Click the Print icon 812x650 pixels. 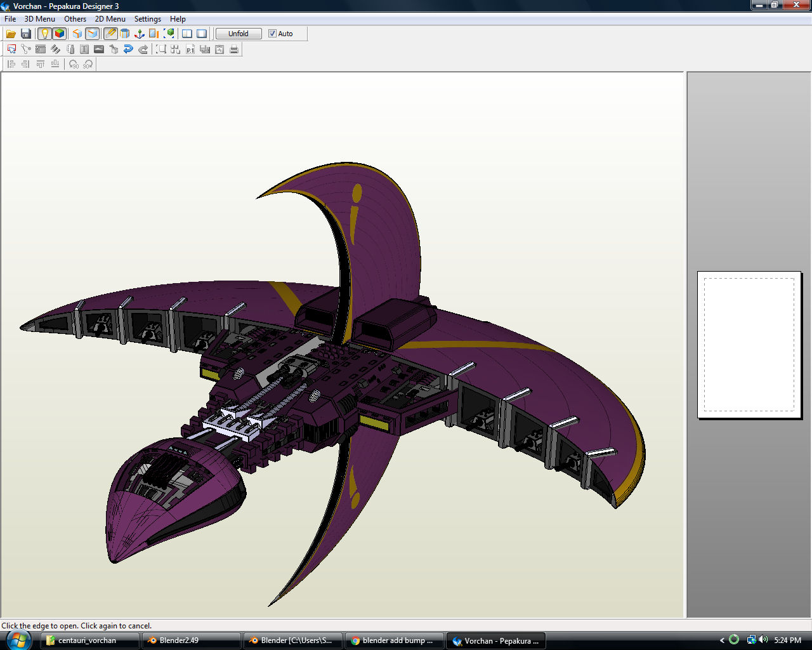click(x=234, y=49)
